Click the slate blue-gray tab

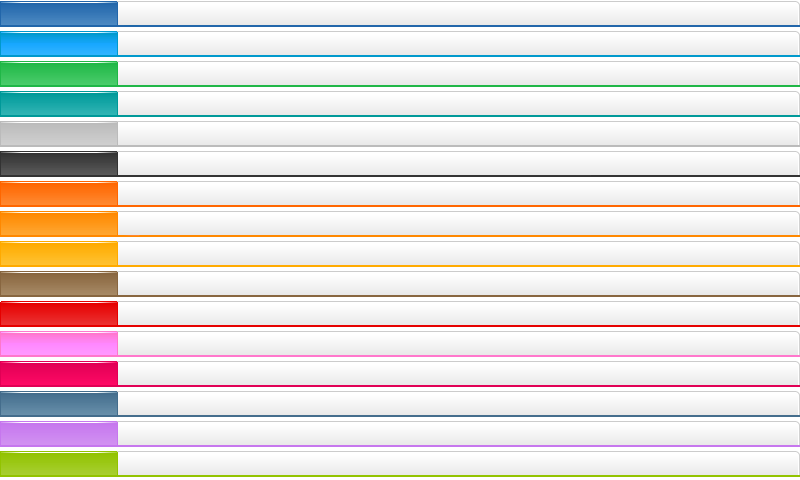pos(59,404)
